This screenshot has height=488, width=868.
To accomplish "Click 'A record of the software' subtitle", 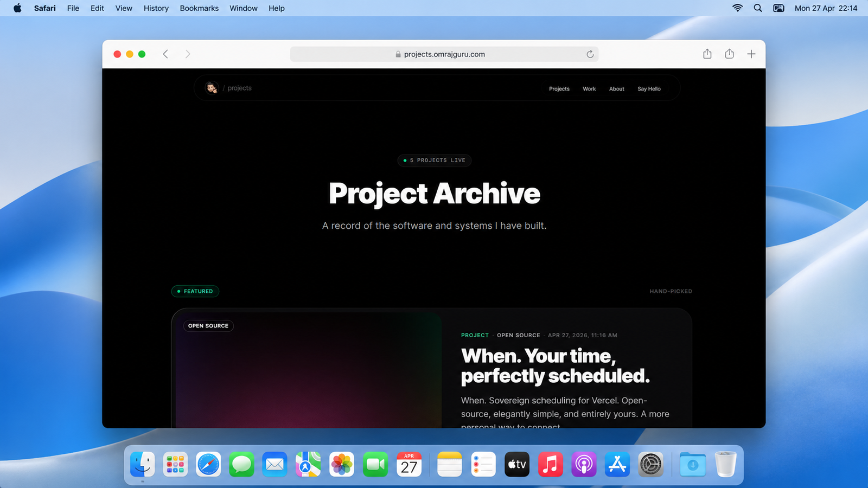I will [x=435, y=226].
